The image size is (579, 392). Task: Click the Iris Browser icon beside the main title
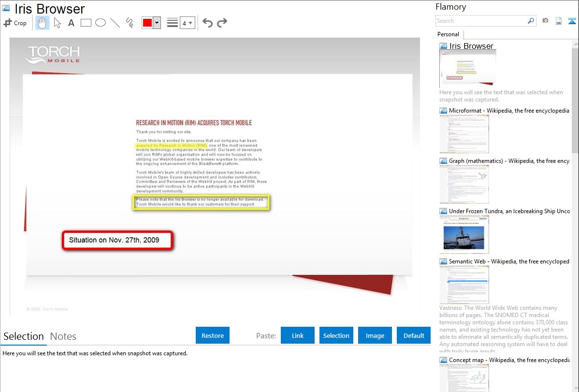click(6, 9)
